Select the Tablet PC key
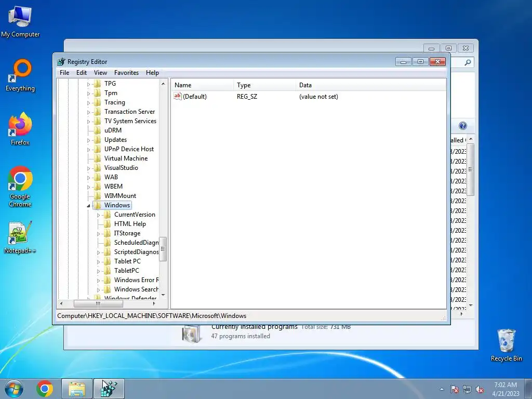Screen dimensions: 532x399 click(x=127, y=261)
